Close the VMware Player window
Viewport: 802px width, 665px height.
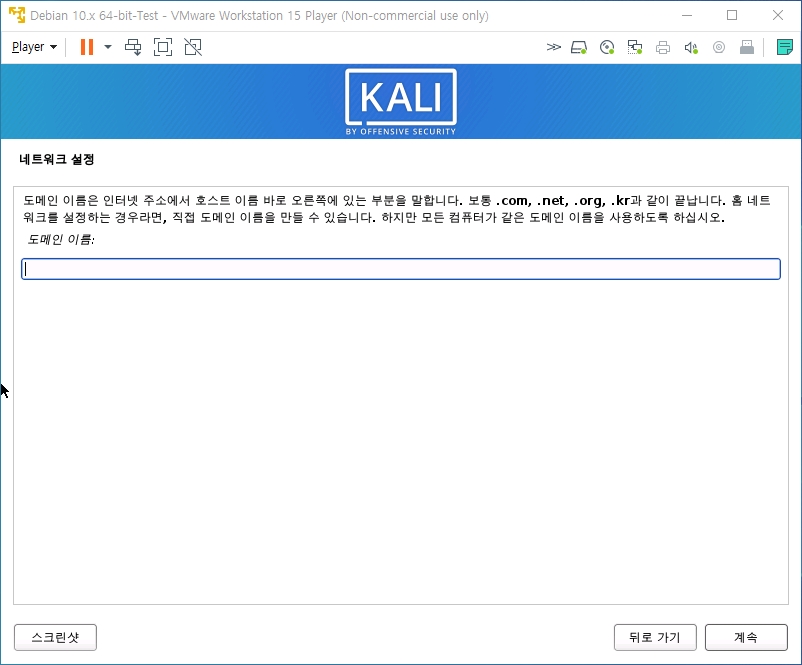click(778, 15)
